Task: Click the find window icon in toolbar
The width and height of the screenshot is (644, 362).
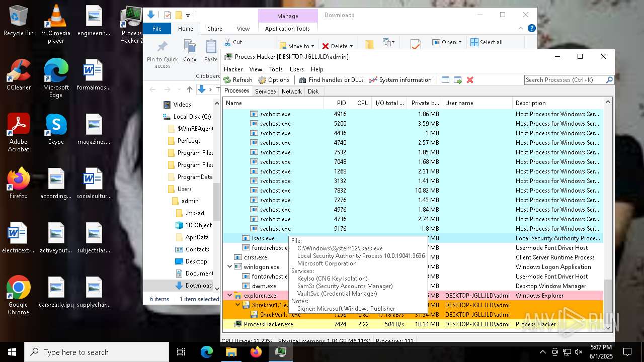Action: point(445,80)
